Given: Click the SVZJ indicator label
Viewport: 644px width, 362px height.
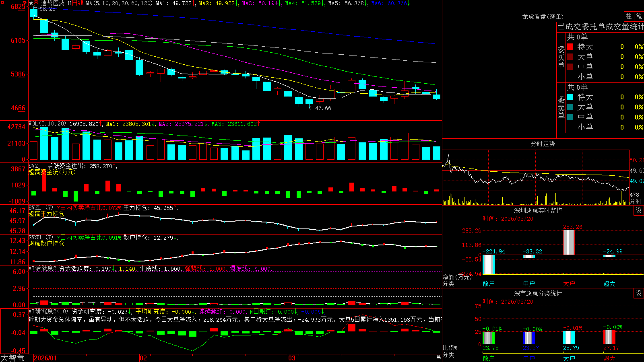Looking at the screenshot, I should point(35,166).
